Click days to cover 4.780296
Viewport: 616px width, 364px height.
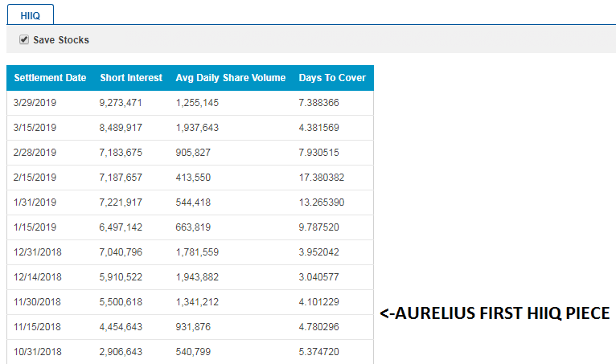tap(318, 327)
